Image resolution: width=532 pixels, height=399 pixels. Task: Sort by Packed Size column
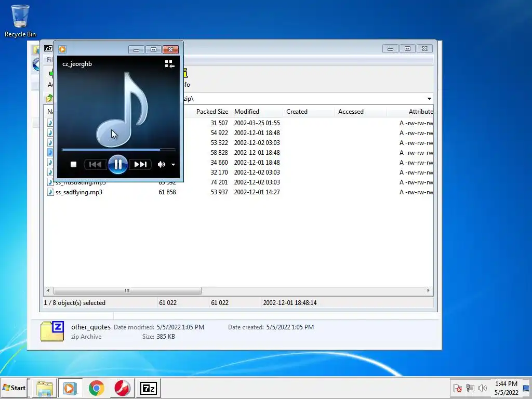pos(212,112)
